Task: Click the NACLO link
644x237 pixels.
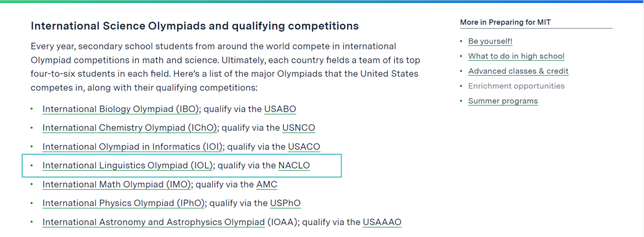Action: pos(294,165)
